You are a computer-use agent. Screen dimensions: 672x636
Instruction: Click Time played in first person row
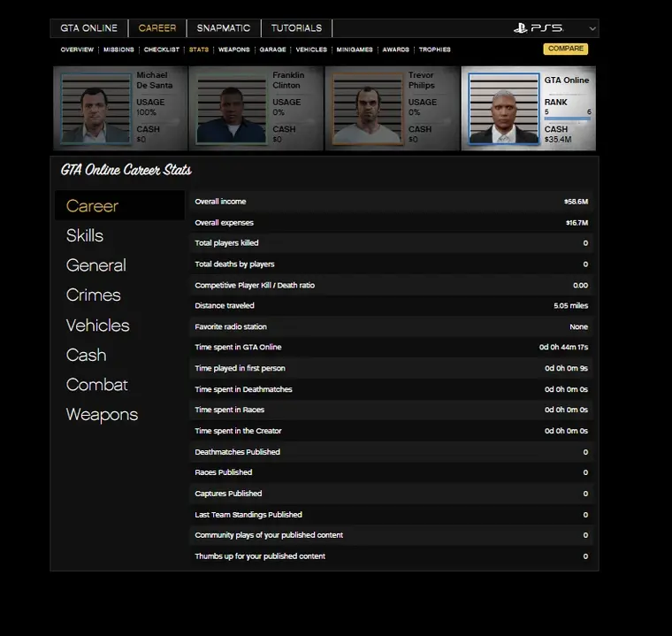coord(392,368)
